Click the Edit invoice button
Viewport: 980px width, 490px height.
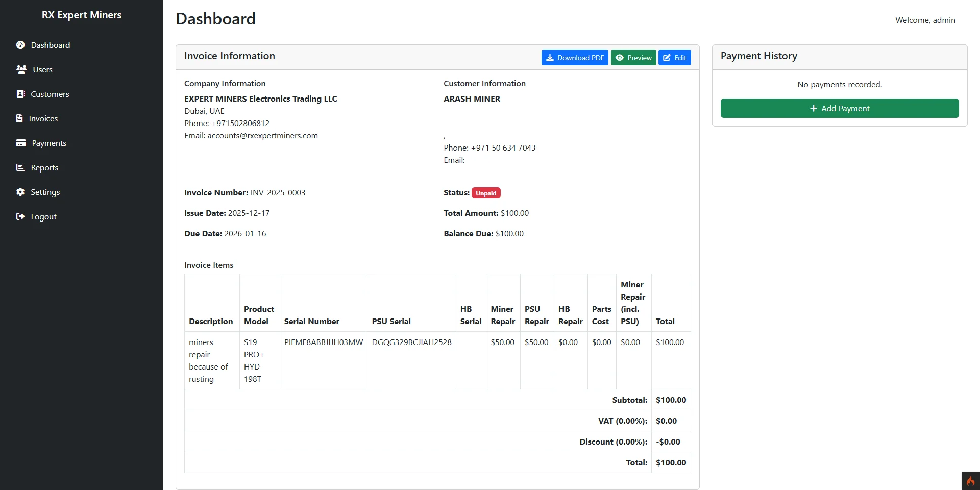coord(675,58)
